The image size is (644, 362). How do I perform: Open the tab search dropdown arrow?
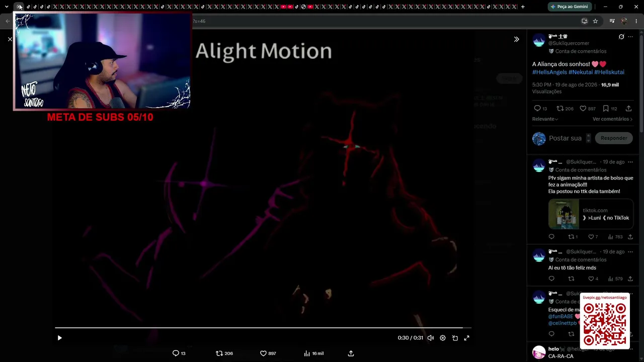pyautogui.click(x=7, y=7)
